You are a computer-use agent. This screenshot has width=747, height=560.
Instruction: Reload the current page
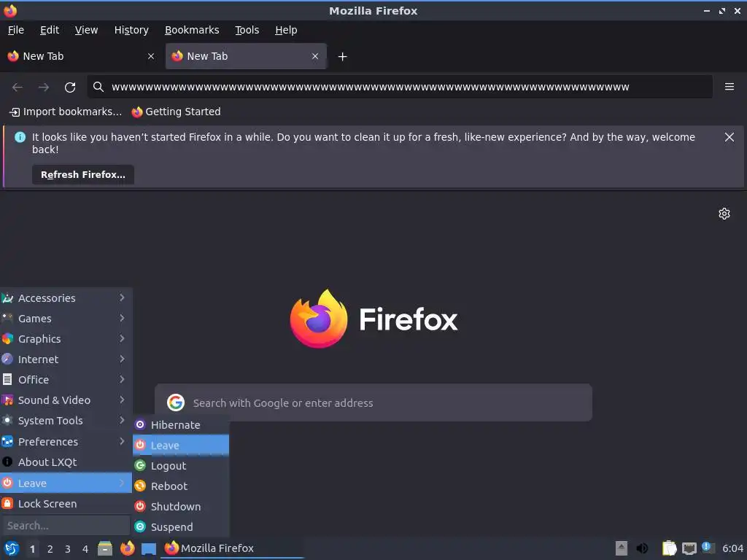click(70, 87)
